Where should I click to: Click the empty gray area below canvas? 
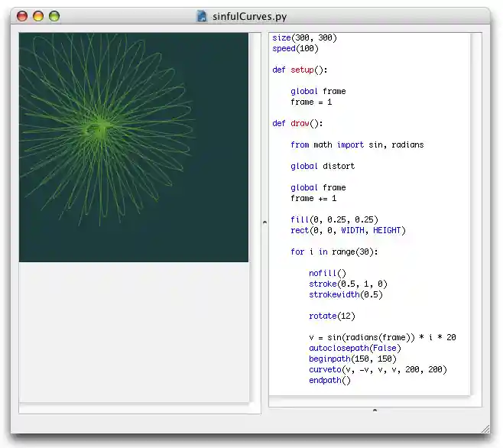tap(134, 330)
